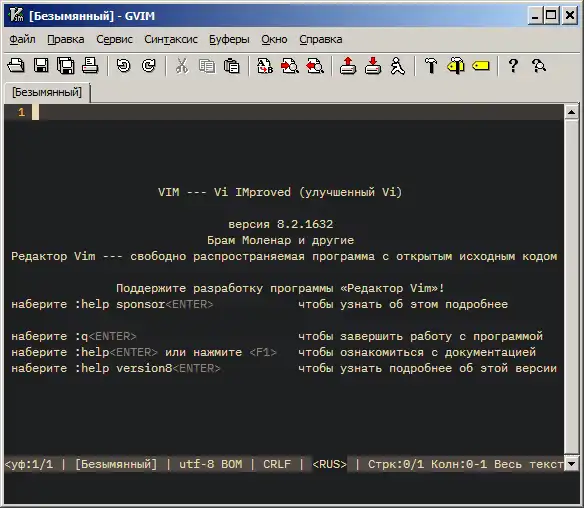
Task: Click the Save file floppy icon
Action: coord(41,66)
